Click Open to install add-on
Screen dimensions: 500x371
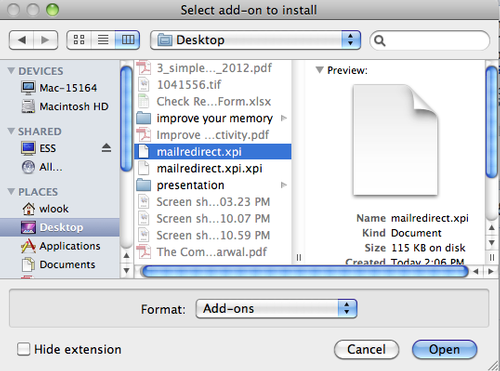tap(444, 349)
